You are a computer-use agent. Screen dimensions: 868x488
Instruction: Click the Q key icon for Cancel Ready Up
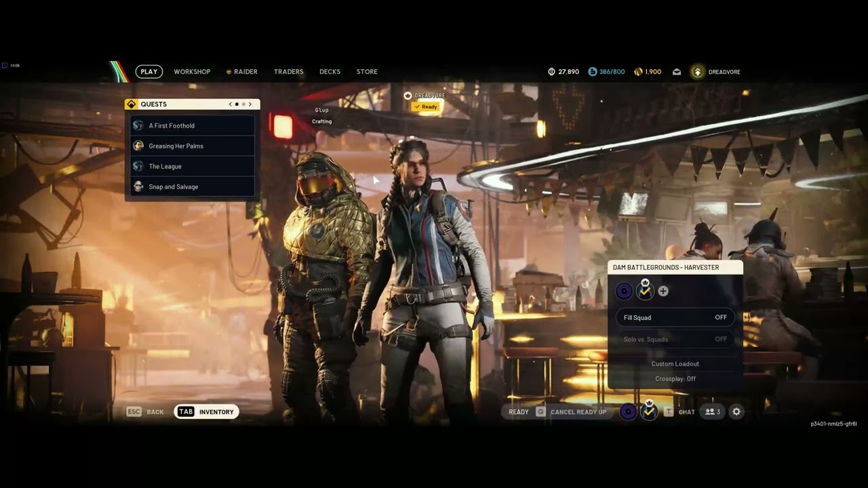tap(540, 411)
